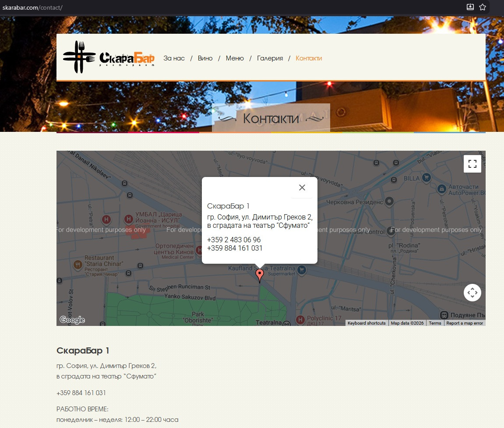The height and width of the screenshot is (428, 504).
Task: Click the Polyclinic 17 hospital marker
Action: [300, 320]
